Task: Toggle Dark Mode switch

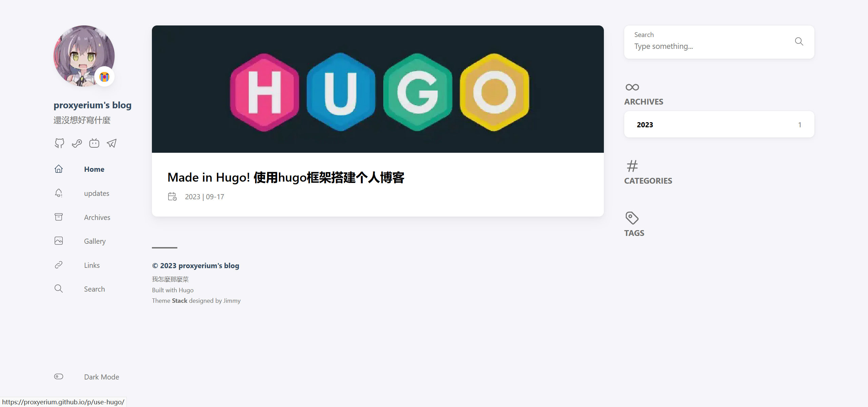Action: coord(59,376)
